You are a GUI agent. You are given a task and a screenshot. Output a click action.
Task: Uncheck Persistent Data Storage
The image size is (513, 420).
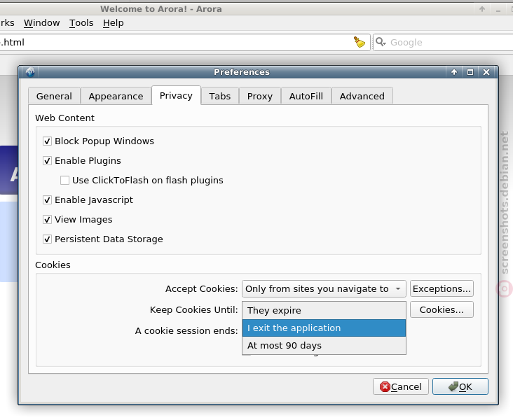47,239
